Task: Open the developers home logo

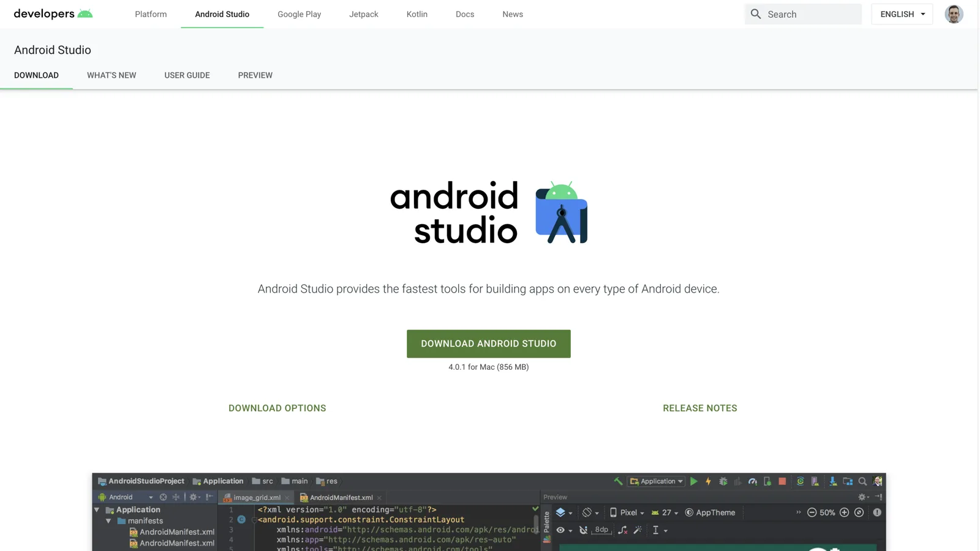Action: [x=53, y=13]
